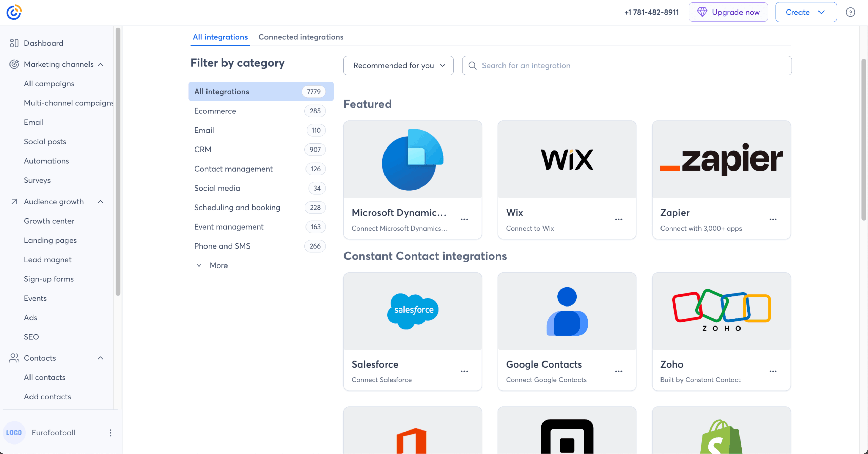Open Salesforce card three-dot menu
The image size is (868, 454).
pyautogui.click(x=464, y=371)
